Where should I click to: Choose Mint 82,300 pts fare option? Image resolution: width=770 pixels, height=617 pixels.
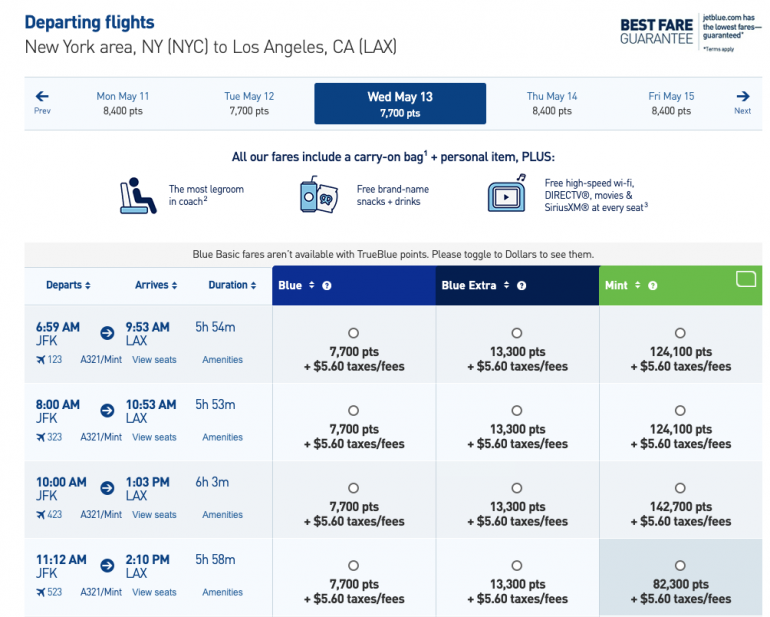[680, 565]
